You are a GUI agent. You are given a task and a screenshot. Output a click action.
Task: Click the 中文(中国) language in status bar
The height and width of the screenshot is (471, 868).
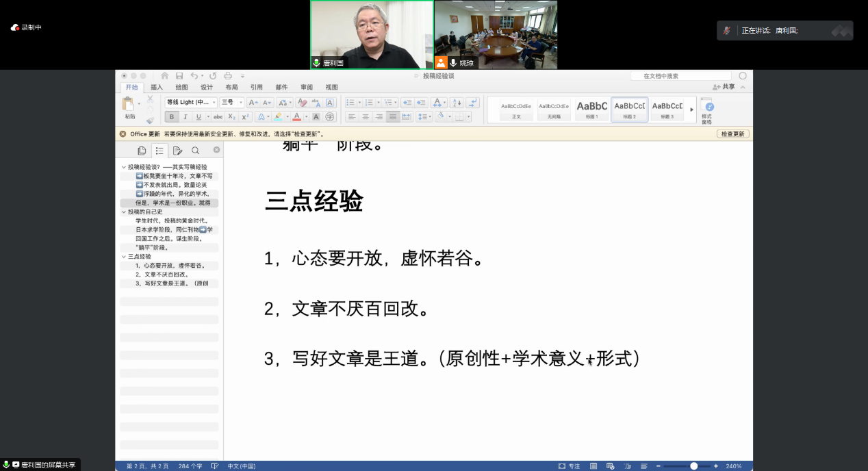coord(241,466)
